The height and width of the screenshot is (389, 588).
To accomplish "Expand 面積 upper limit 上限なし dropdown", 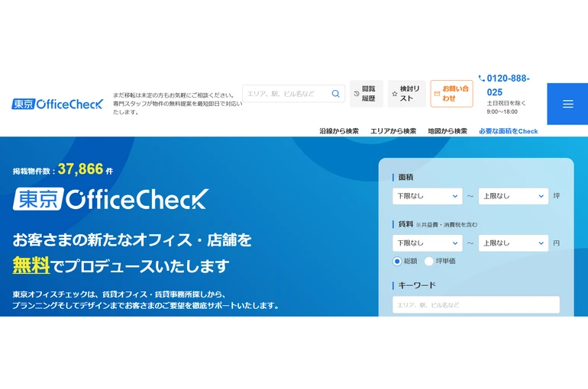I will coord(513,196).
